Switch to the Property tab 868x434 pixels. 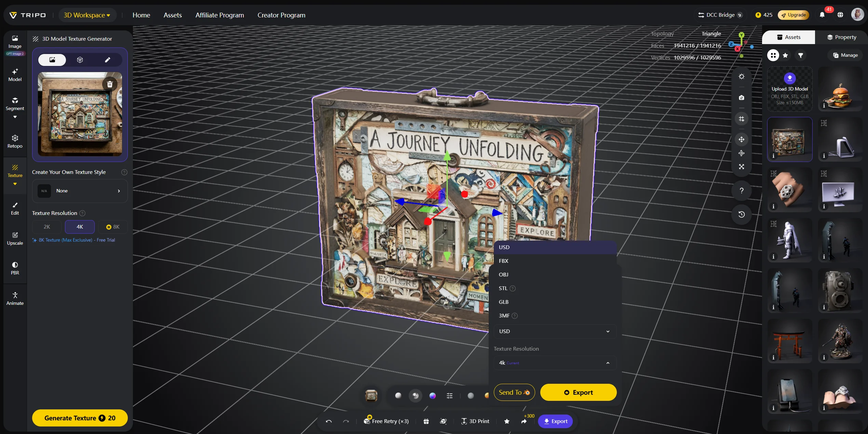[841, 37]
